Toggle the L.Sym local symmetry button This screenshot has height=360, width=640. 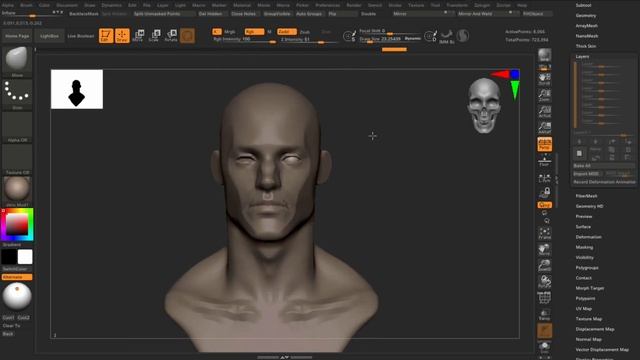(x=544, y=178)
